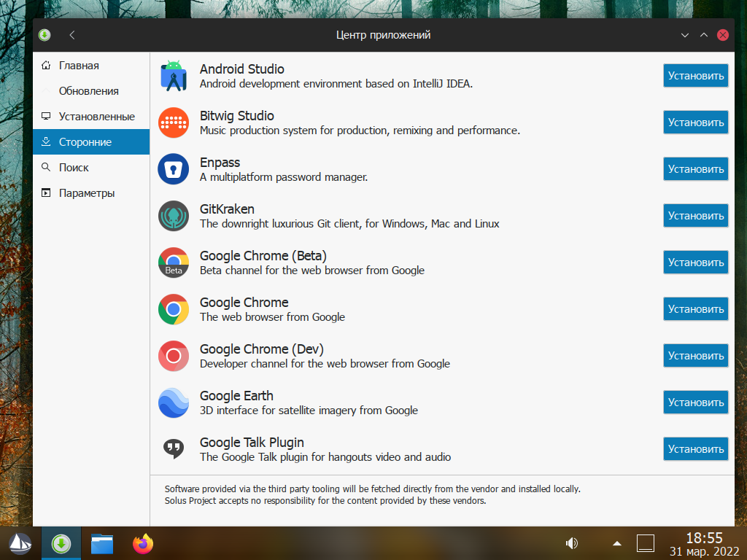Click the Software Center taskbar icon

coord(61,543)
